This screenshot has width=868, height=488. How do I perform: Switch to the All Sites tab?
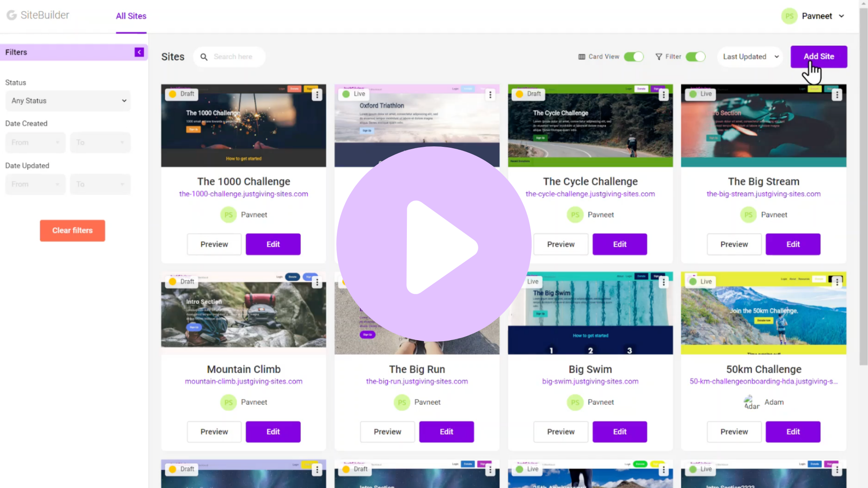(x=131, y=16)
